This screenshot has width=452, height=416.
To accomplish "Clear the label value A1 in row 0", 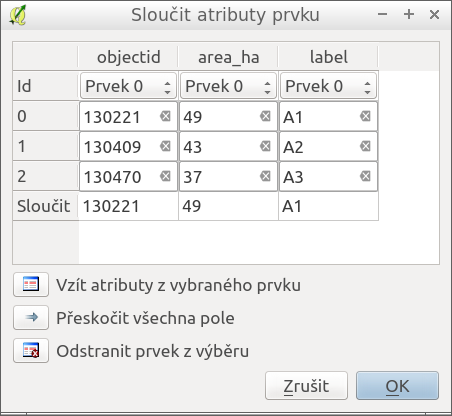I will [x=365, y=116].
